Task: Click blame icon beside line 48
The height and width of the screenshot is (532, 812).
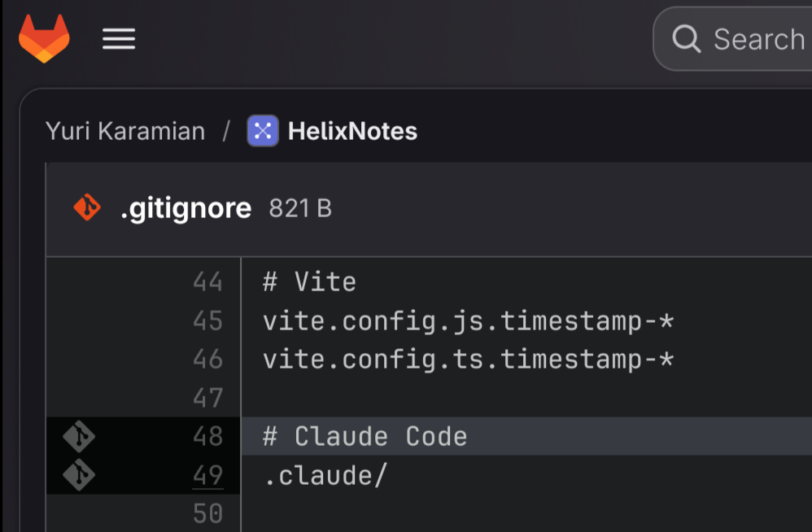Action: 79,436
